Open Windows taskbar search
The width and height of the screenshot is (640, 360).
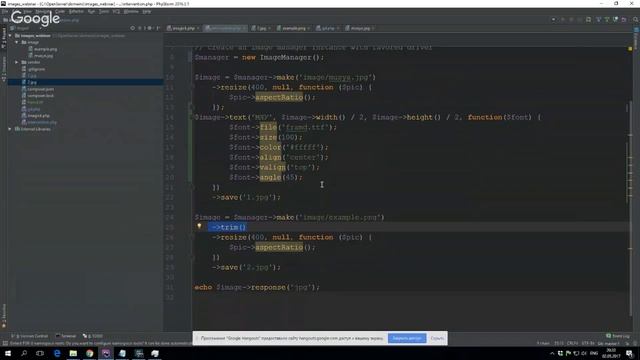coord(24,353)
